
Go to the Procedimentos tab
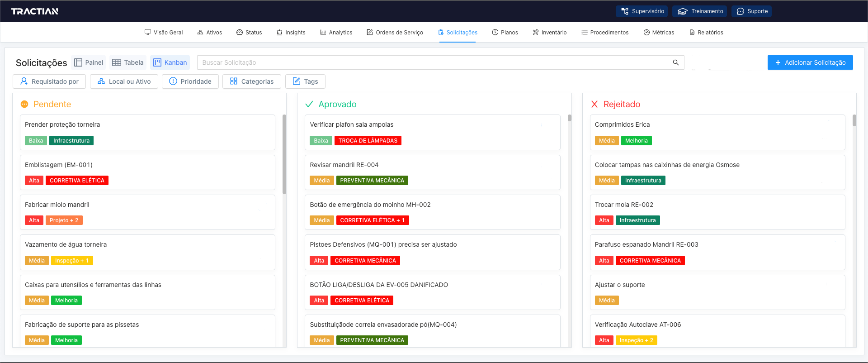click(605, 33)
